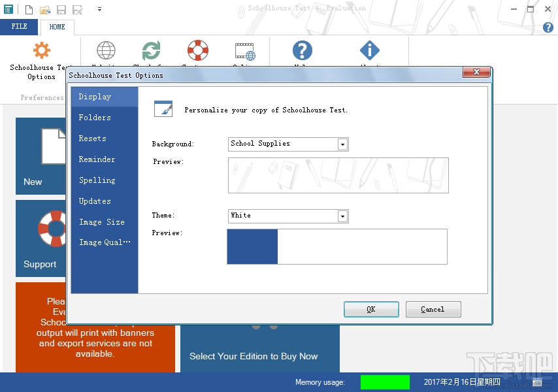Open the Online videos film icon
Screen dimensions: 558x392
[x=245, y=51]
